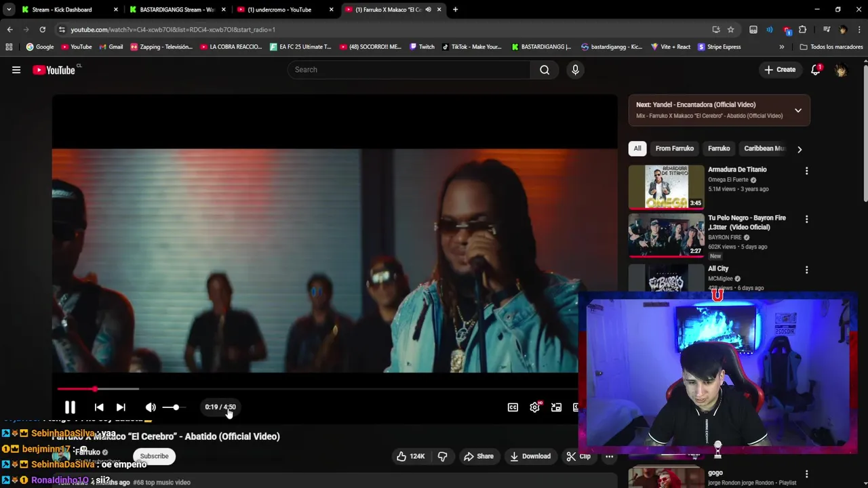Open the video settings gear
Screen dimensions: 868x488
coord(535,407)
